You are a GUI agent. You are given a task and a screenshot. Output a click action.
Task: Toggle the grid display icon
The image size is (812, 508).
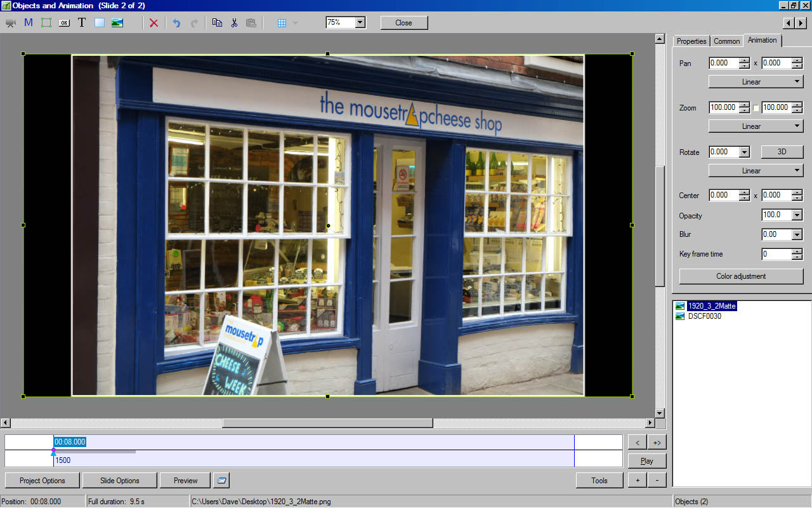[x=282, y=23]
